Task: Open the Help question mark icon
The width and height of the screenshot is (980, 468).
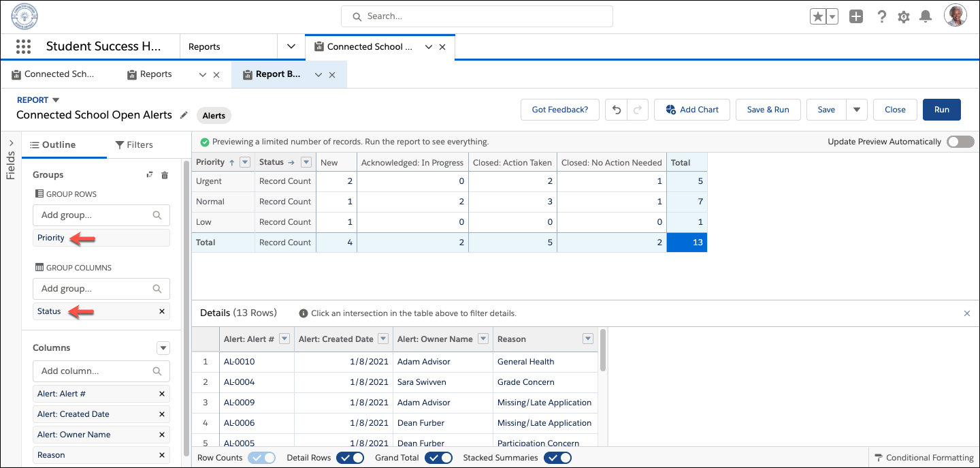Action: tap(881, 17)
